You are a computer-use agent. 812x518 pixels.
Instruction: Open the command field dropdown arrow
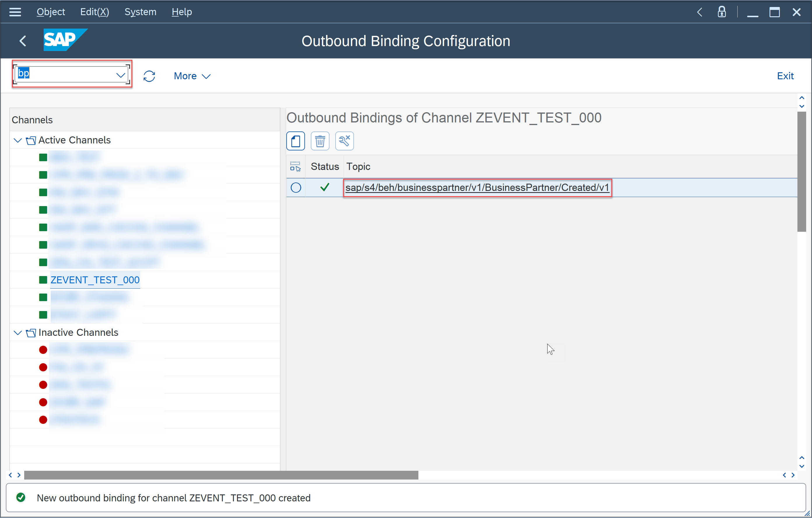click(x=121, y=75)
